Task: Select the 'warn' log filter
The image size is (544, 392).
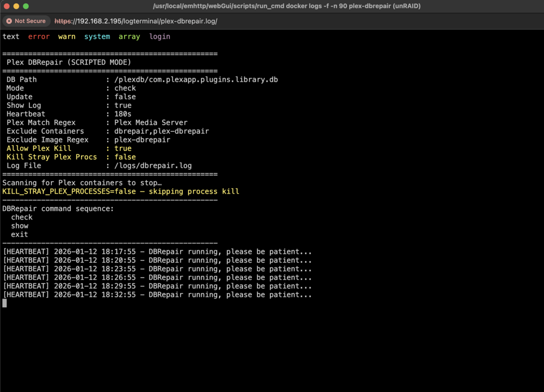Action: point(66,36)
